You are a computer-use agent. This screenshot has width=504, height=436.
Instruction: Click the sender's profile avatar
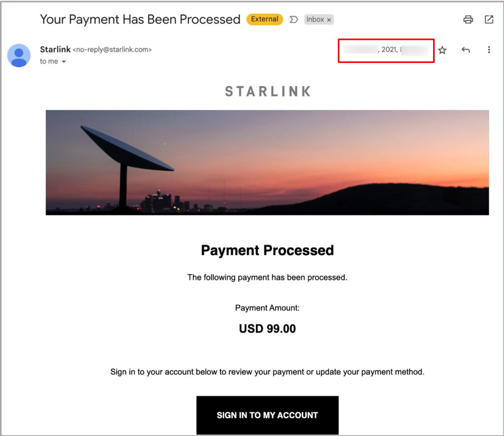point(19,56)
